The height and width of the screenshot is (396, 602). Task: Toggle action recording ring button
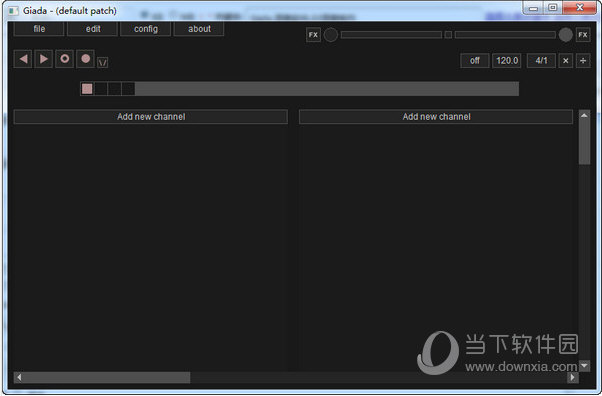64,59
